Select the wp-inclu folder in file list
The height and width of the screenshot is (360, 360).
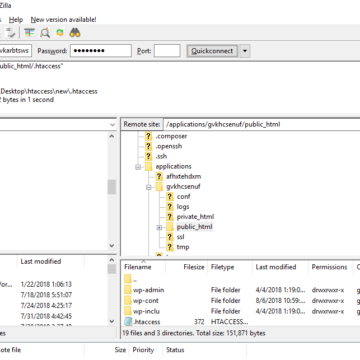point(146,311)
